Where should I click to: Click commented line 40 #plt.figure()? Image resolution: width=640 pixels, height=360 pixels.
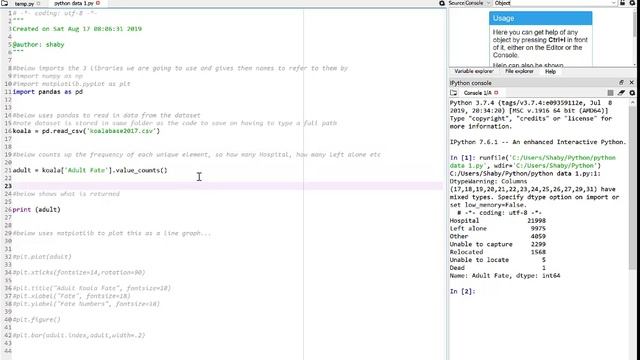[36, 320]
